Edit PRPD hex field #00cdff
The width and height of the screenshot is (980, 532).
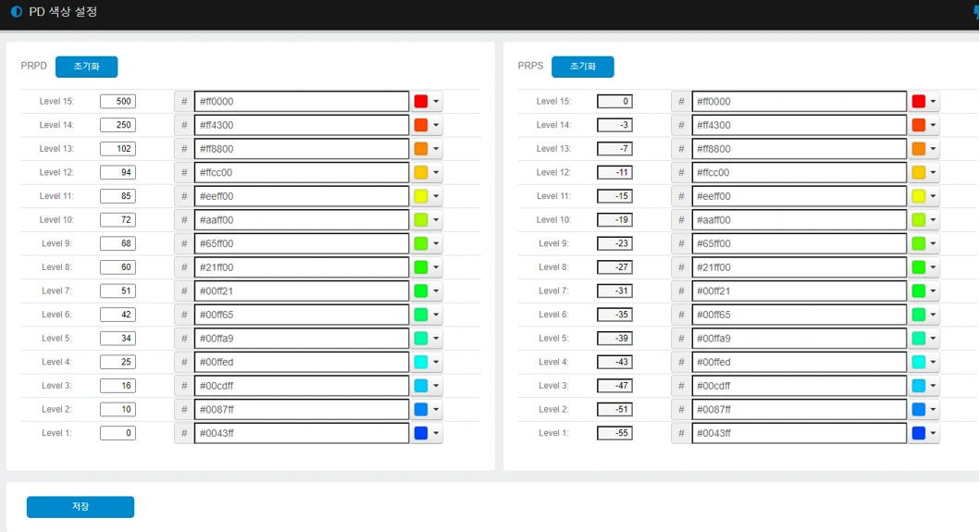302,386
